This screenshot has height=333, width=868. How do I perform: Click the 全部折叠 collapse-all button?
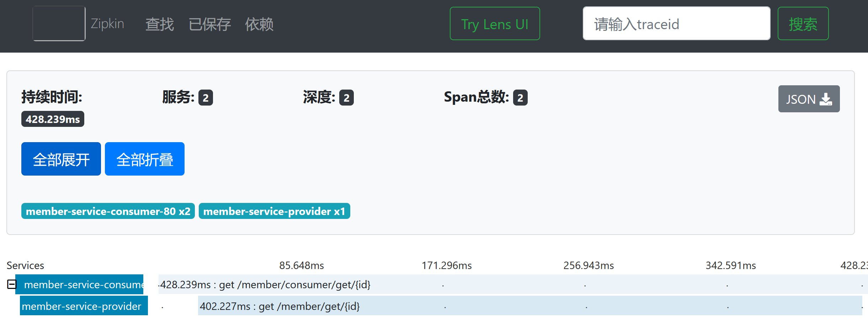(145, 159)
